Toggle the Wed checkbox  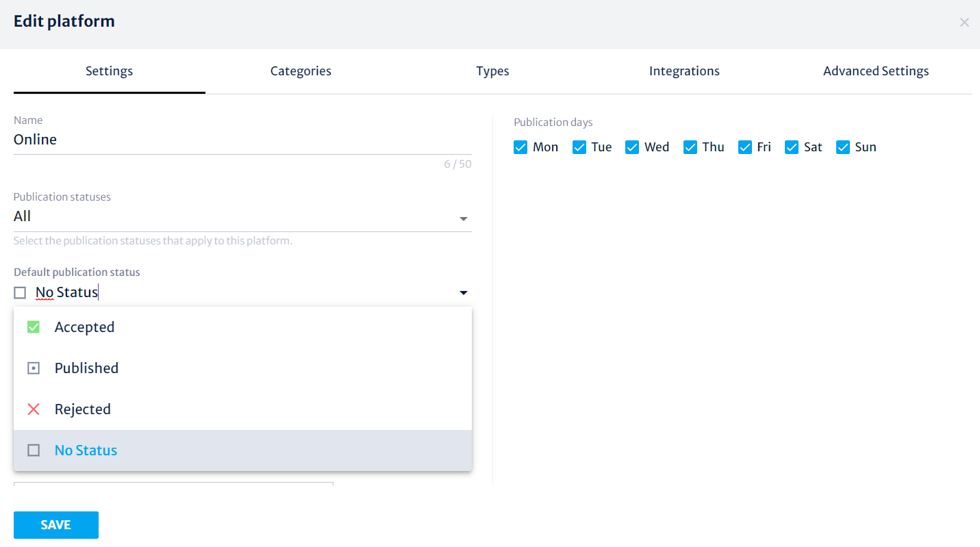pos(632,147)
